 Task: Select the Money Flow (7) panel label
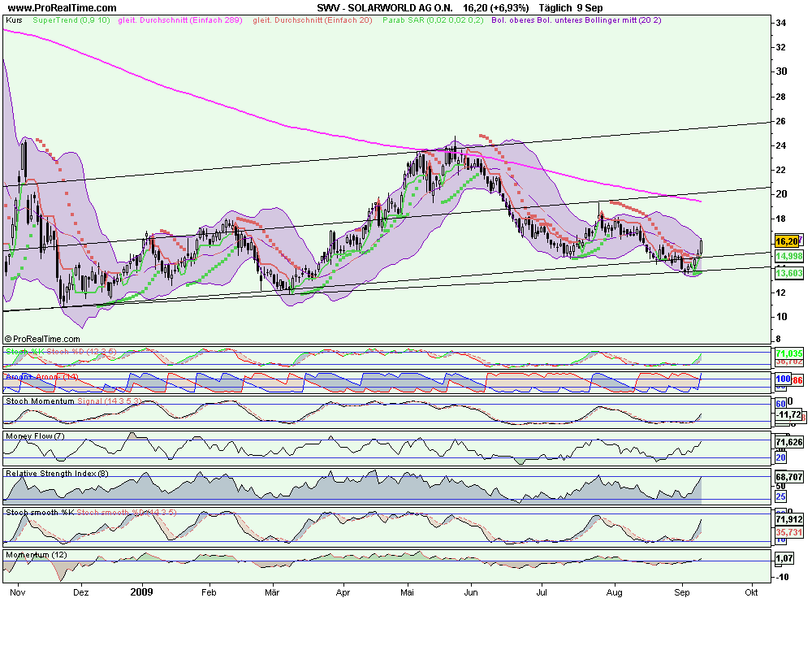pyautogui.click(x=35, y=436)
